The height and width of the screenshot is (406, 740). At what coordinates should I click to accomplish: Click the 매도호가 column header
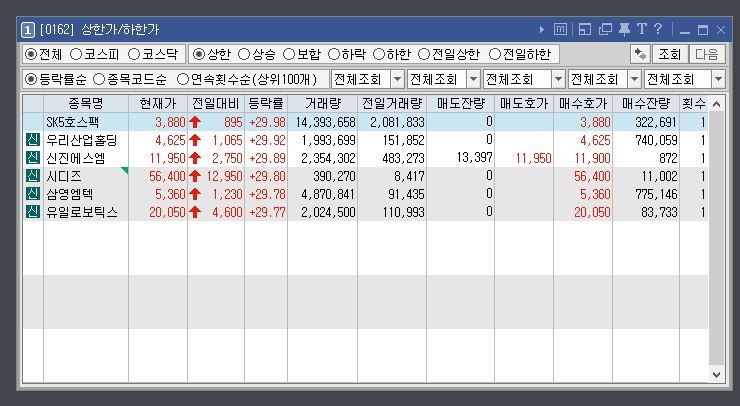(524, 104)
